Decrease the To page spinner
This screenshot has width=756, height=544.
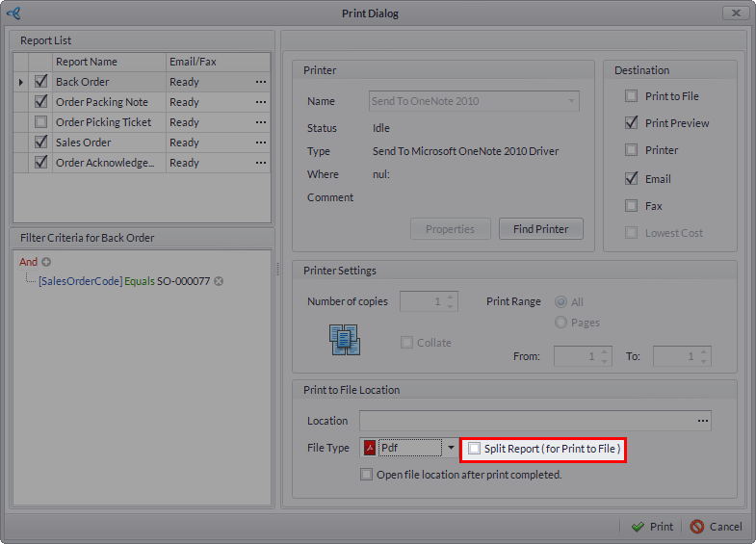(x=703, y=361)
